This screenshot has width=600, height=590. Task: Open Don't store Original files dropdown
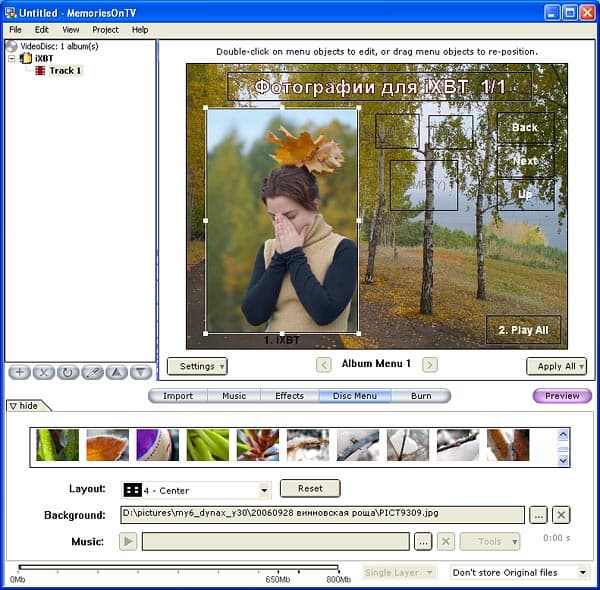(x=520, y=572)
